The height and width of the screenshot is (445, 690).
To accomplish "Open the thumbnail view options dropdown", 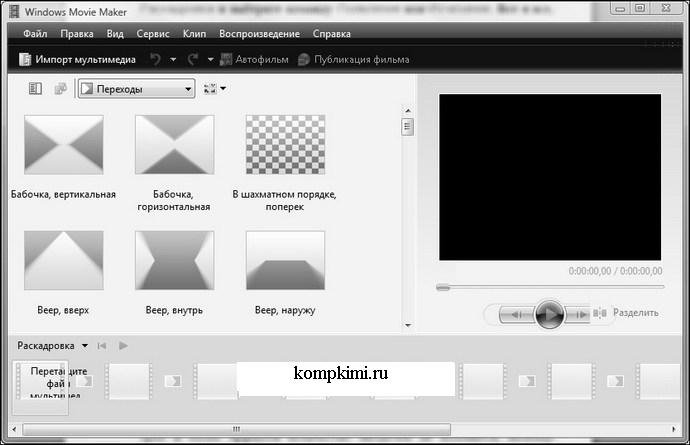I will pyautogui.click(x=215, y=88).
